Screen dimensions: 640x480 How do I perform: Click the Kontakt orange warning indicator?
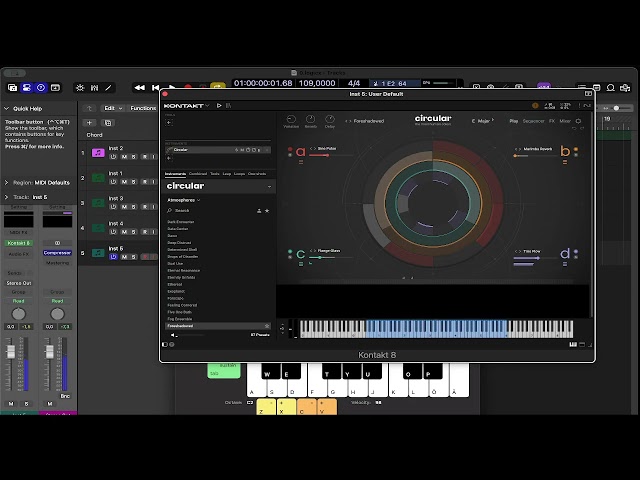point(535,106)
